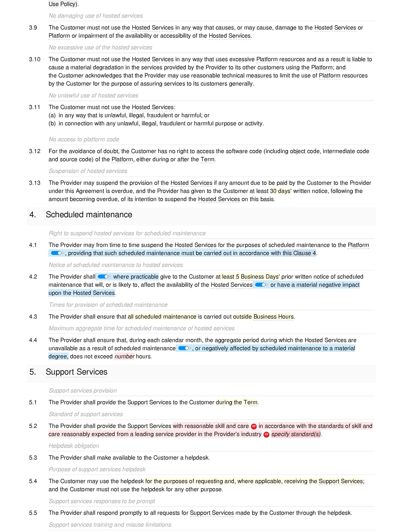Click the 'Scheduled maintenance' heading in section 4
Viewport: 403px width, 532px height.
(91, 214)
